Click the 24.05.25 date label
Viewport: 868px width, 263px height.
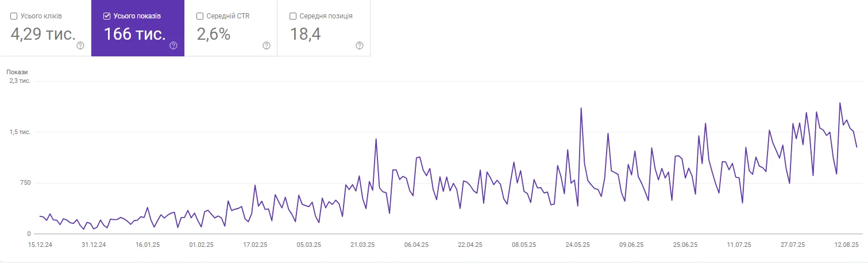[x=577, y=245]
